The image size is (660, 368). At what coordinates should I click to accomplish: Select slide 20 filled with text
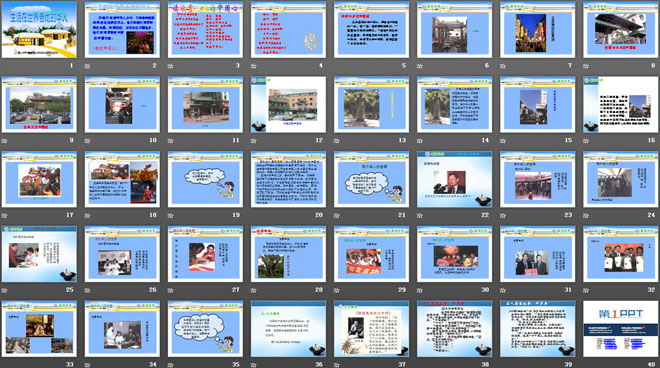(288, 179)
